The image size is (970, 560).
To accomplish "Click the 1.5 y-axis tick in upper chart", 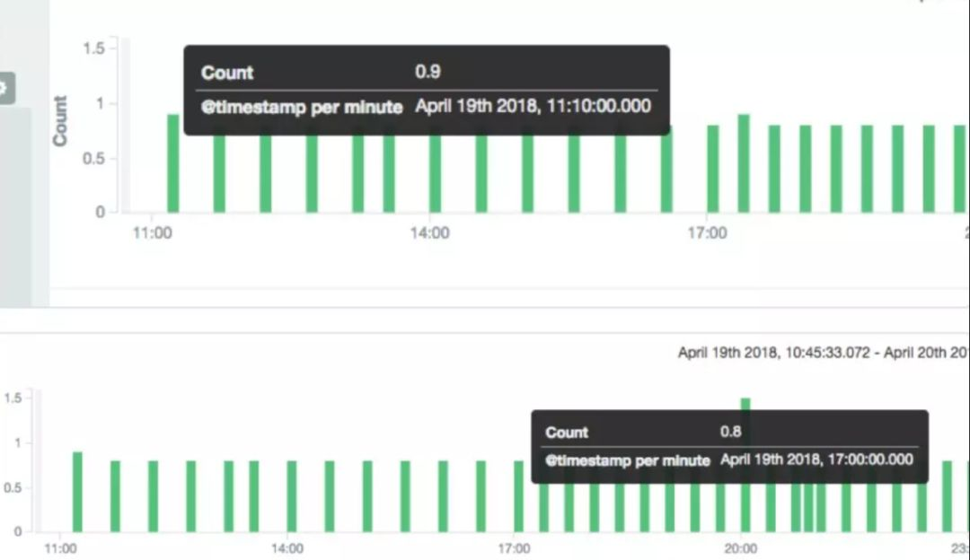I will (x=93, y=48).
